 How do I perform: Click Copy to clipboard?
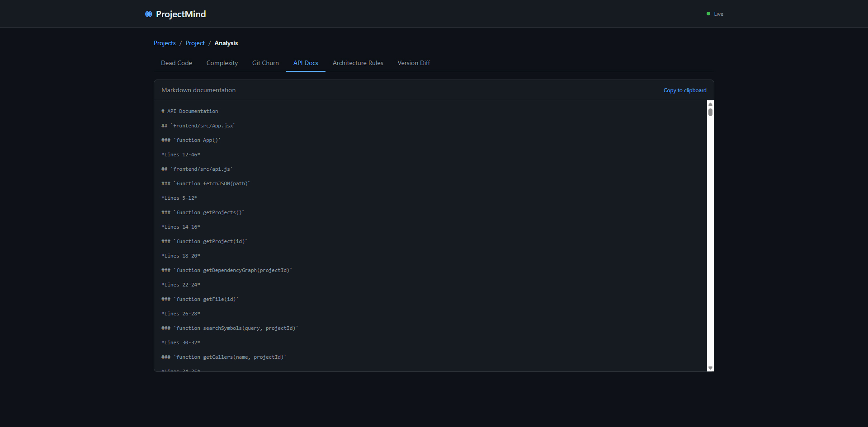684,90
